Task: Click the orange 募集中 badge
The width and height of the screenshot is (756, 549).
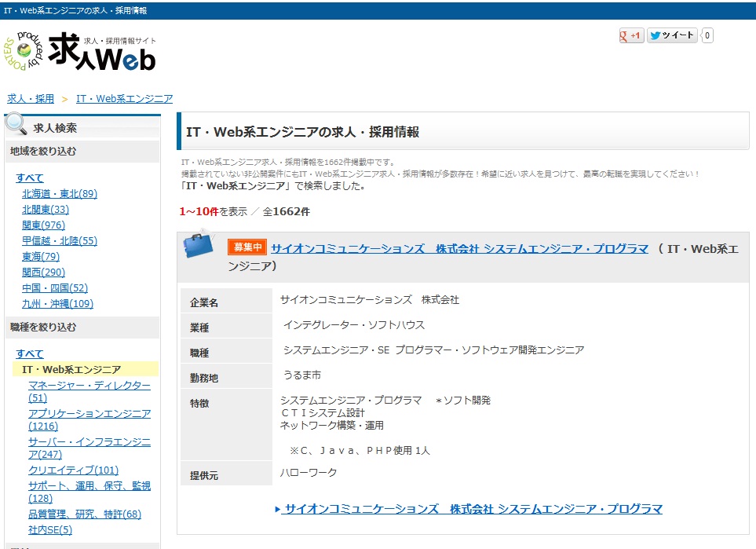Action: point(247,248)
